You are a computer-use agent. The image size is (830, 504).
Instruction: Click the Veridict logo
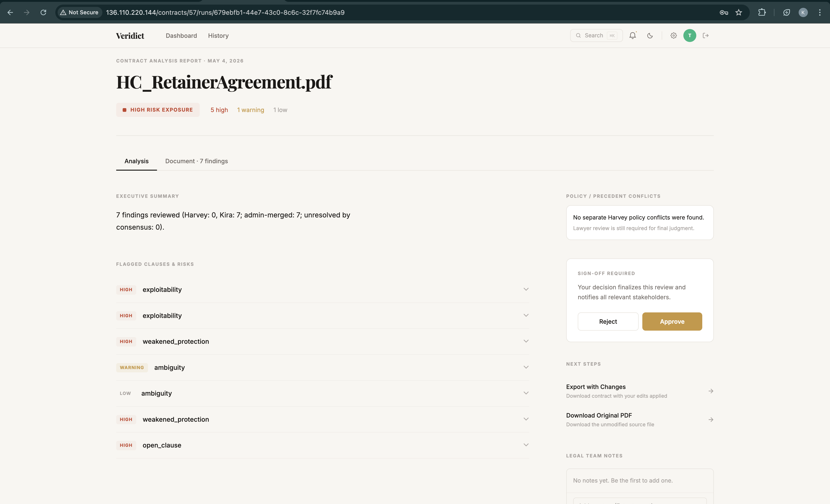click(x=130, y=36)
